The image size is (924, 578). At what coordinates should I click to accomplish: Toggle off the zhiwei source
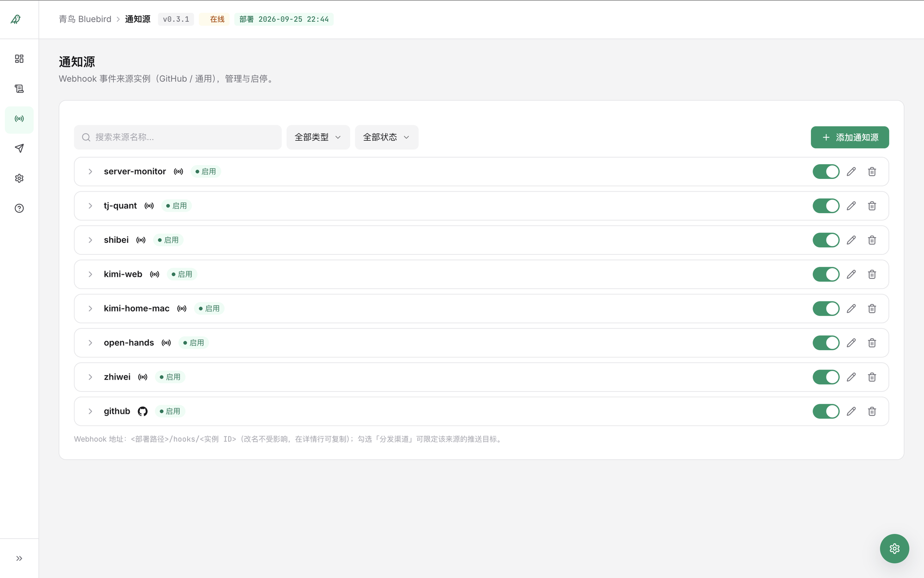click(x=826, y=377)
